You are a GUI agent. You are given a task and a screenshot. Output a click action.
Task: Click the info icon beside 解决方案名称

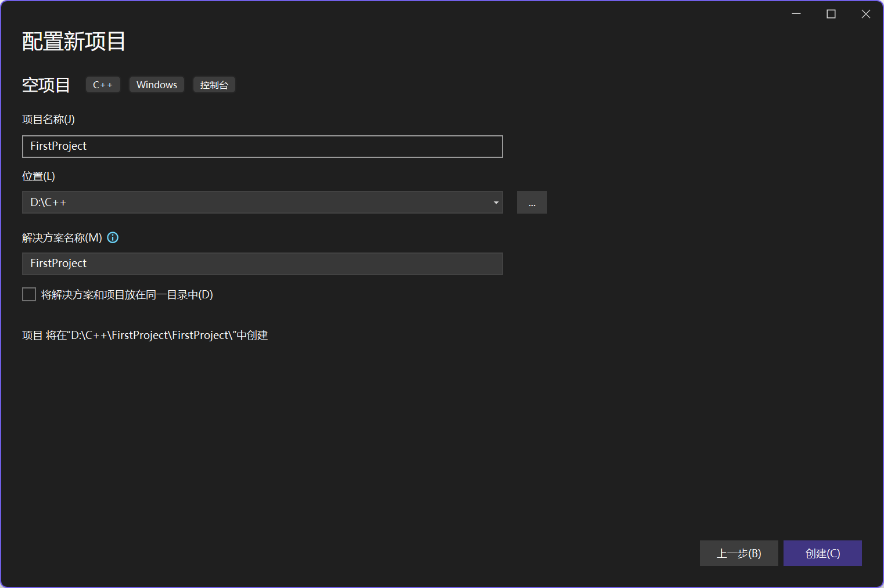113,237
